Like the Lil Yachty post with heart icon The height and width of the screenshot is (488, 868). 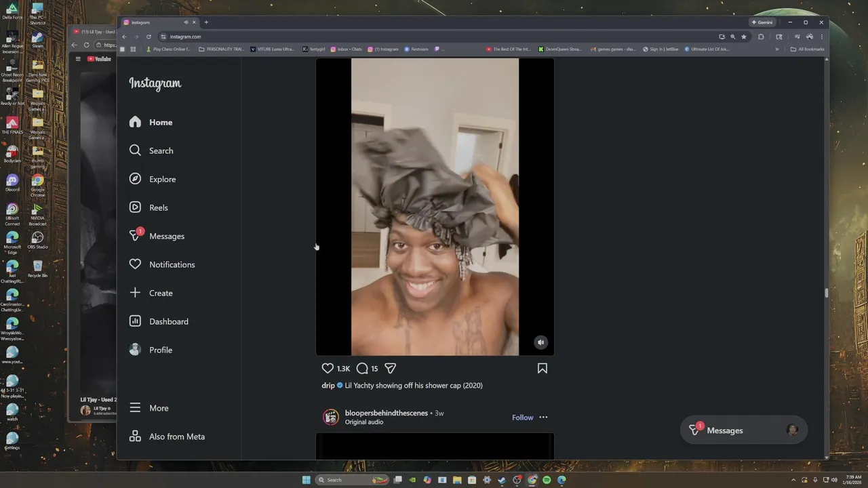(x=328, y=368)
